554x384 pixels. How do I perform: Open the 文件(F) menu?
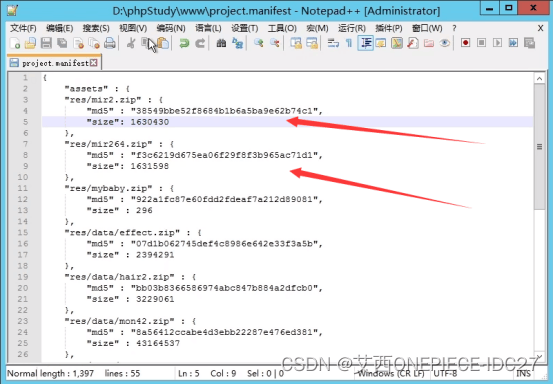point(23,28)
